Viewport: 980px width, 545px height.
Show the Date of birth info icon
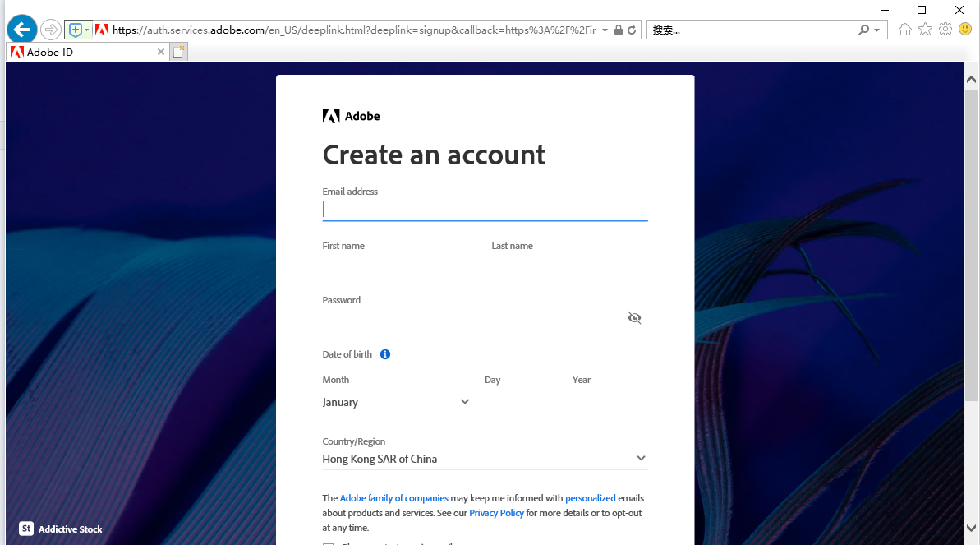pyautogui.click(x=385, y=354)
